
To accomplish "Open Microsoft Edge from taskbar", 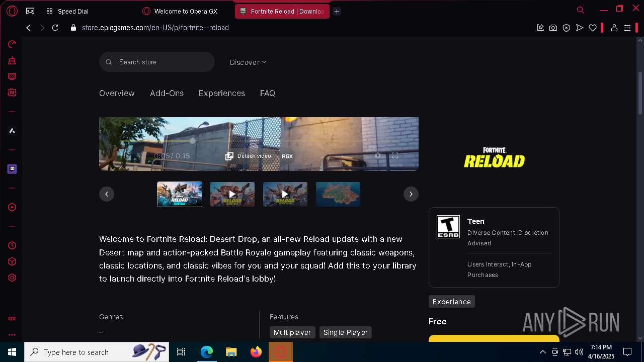I will [x=207, y=352].
